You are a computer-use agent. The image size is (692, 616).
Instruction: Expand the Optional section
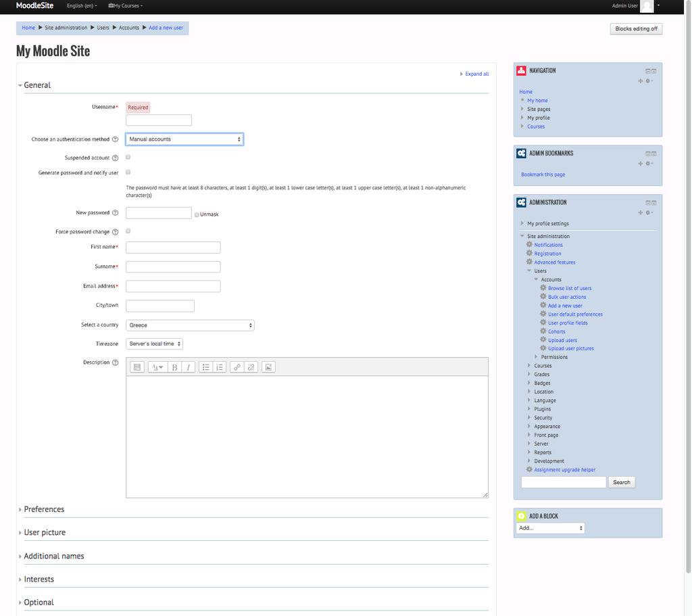click(x=39, y=602)
